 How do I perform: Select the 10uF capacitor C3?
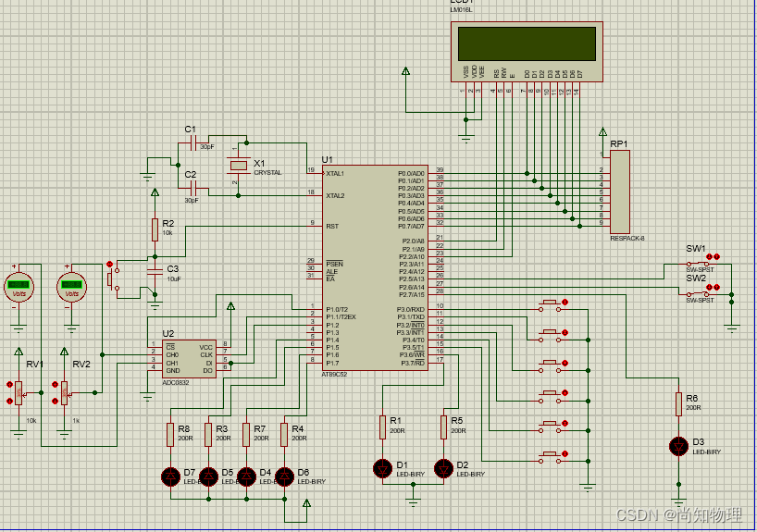pyautogui.click(x=155, y=272)
